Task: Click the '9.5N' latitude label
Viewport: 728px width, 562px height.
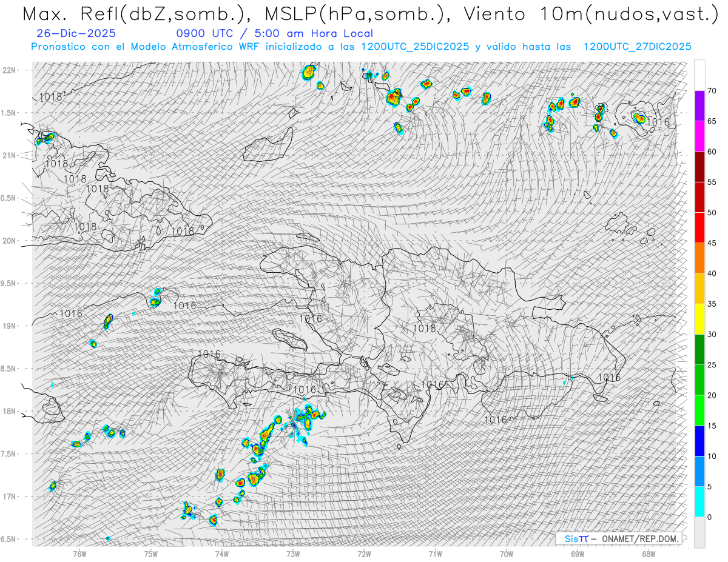Action: (x=8, y=283)
